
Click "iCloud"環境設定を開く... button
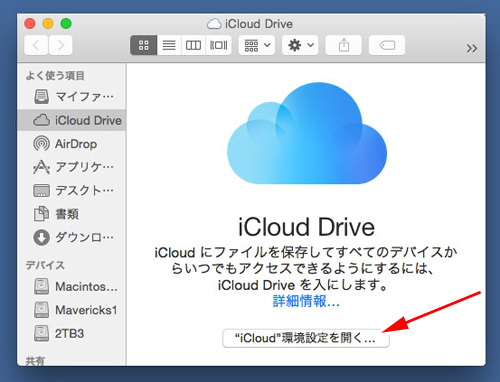(x=306, y=338)
